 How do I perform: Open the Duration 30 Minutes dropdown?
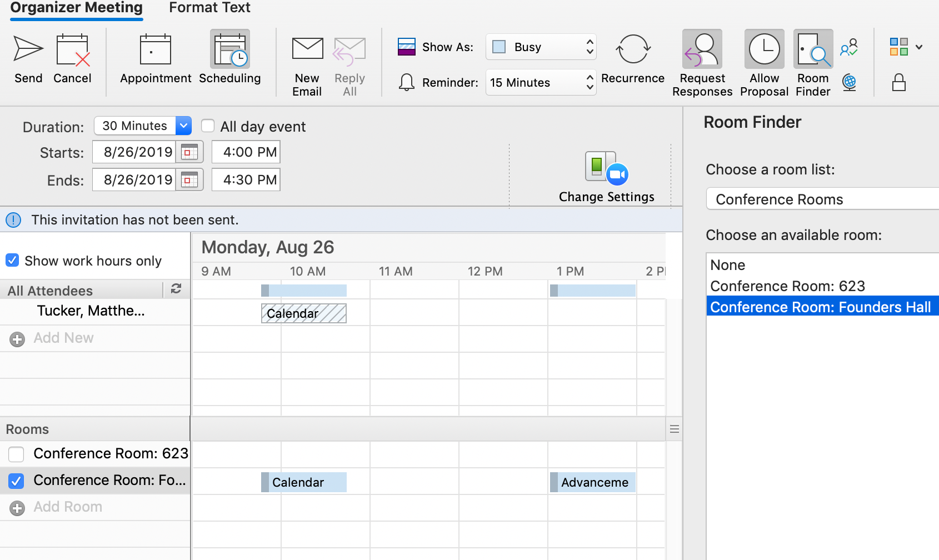[x=183, y=126]
